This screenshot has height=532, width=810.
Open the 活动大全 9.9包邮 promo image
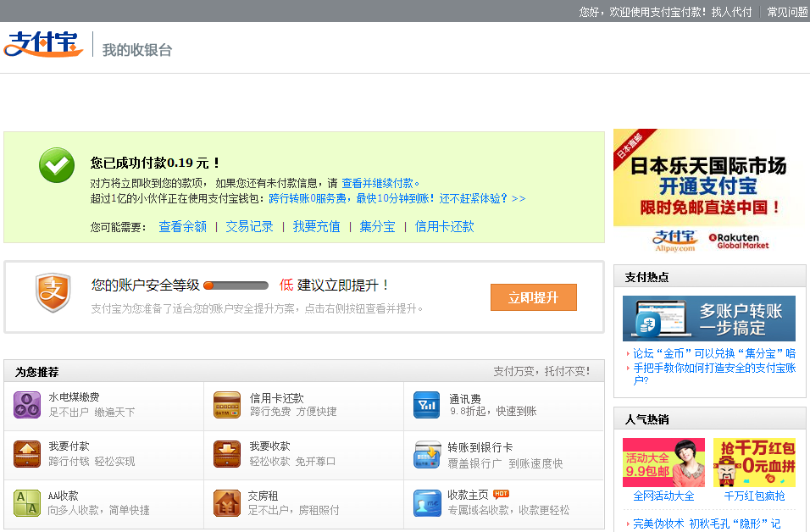pyautogui.click(x=663, y=463)
